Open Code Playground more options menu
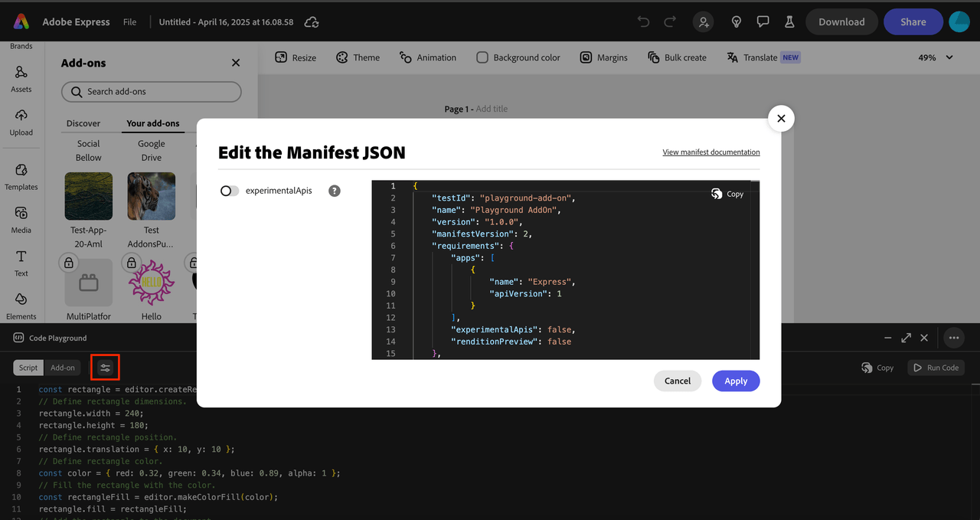This screenshot has width=980, height=520. pyautogui.click(x=953, y=338)
